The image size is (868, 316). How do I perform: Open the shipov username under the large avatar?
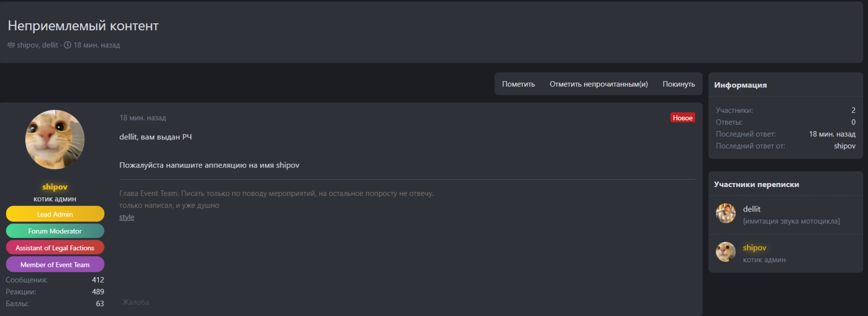pyautogui.click(x=55, y=187)
